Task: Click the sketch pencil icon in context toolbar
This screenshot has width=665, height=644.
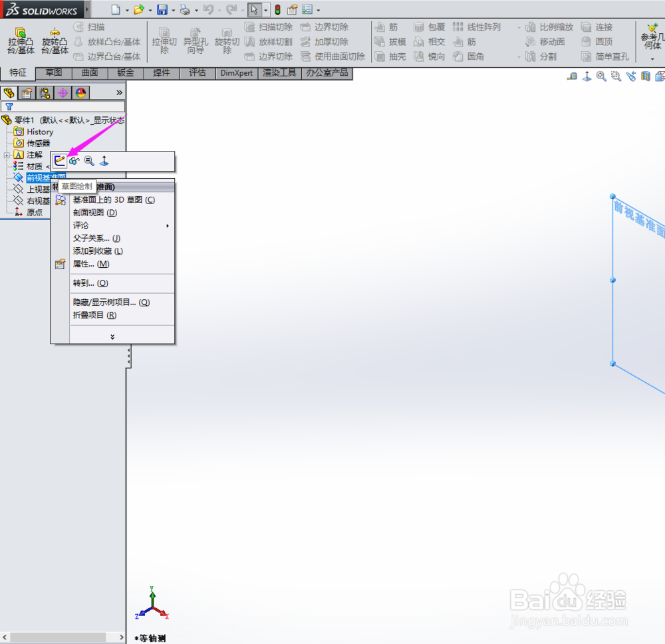Action: coord(60,160)
